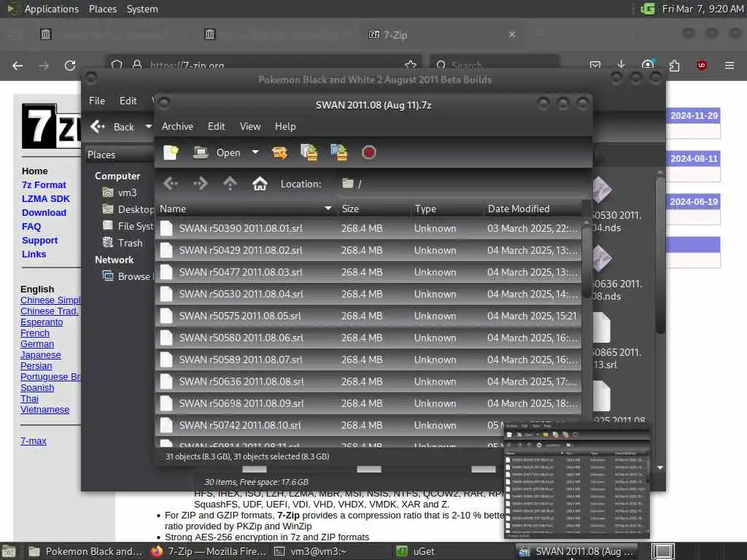Select SWAN r50698 2011.08.09.srl
Viewport: 747px width, 560px height.
click(368, 404)
